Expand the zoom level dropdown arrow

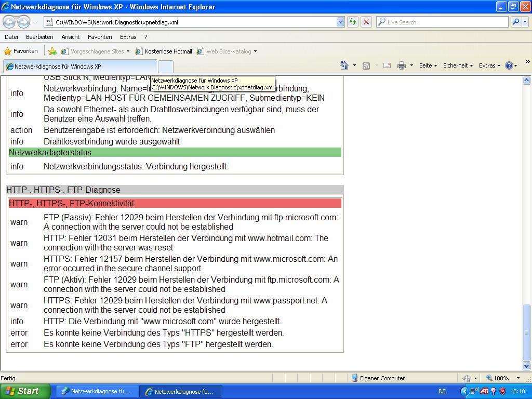518,378
